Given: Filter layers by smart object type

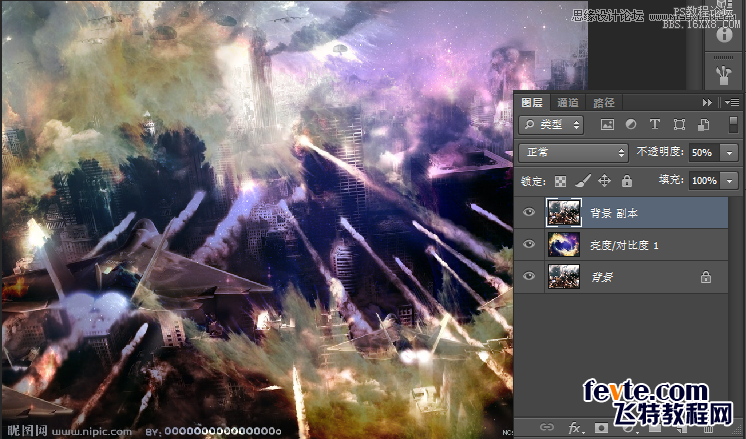Looking at the screenshot, I should pos(703,125).
